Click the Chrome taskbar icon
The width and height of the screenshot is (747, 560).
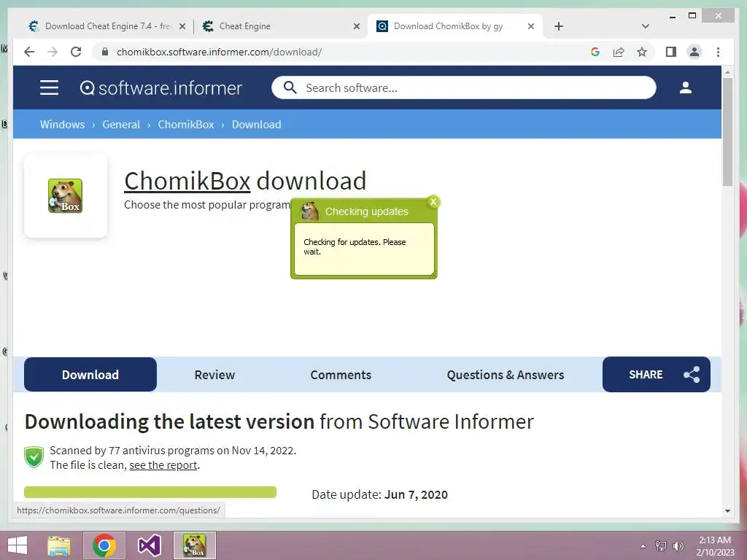(104, 545)
